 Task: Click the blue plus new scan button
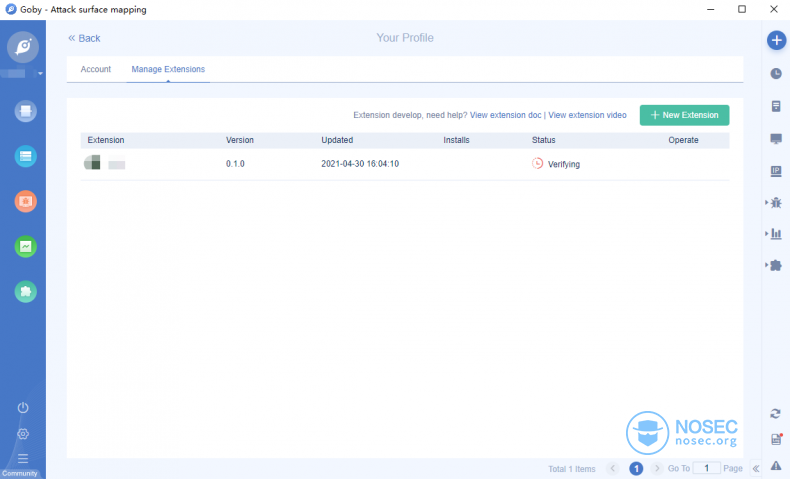tap(776, 40)
